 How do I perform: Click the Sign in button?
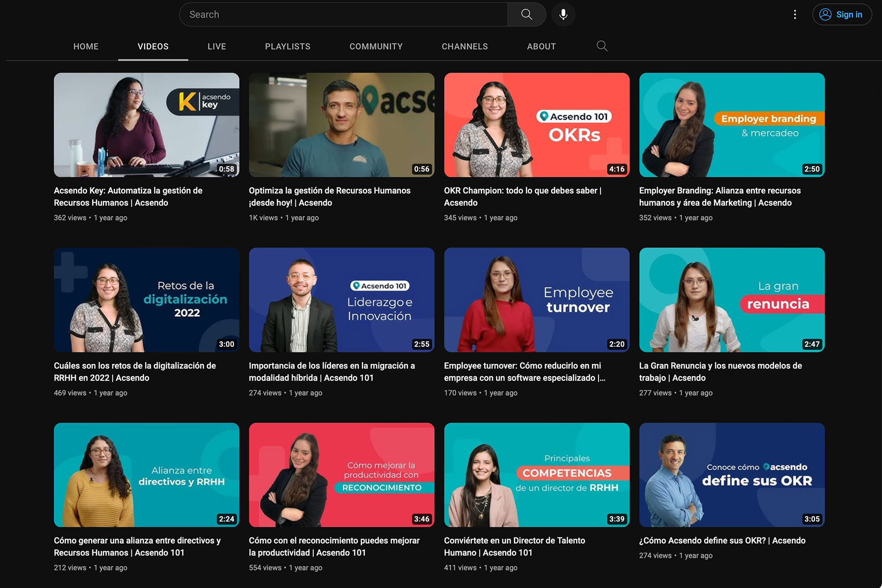click(x=842, y=14)
